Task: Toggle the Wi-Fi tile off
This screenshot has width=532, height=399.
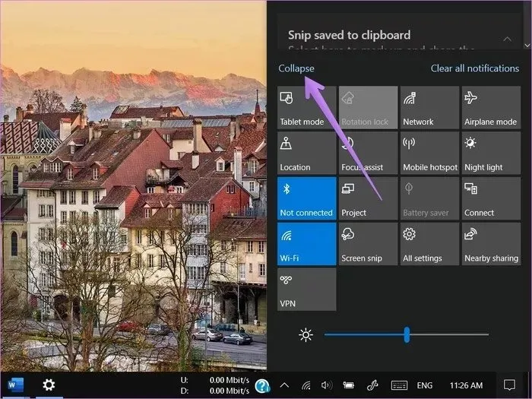Action: pyautogui.click(x=307, y=244)
